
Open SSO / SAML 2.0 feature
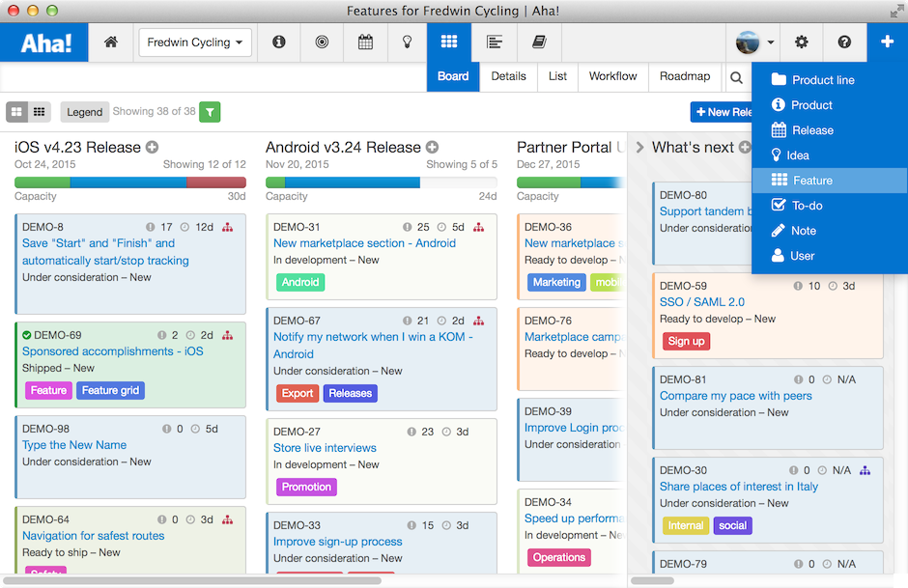702,302
